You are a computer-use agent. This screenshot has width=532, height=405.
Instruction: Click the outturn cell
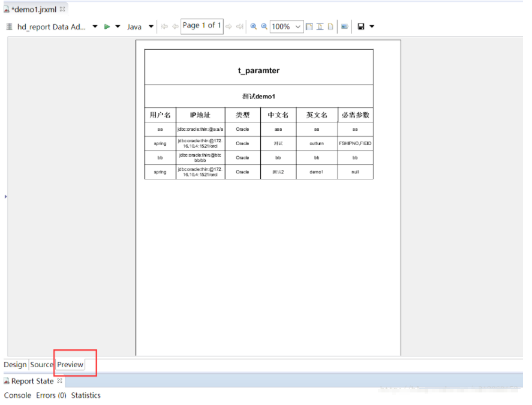(x=317, y=143)
